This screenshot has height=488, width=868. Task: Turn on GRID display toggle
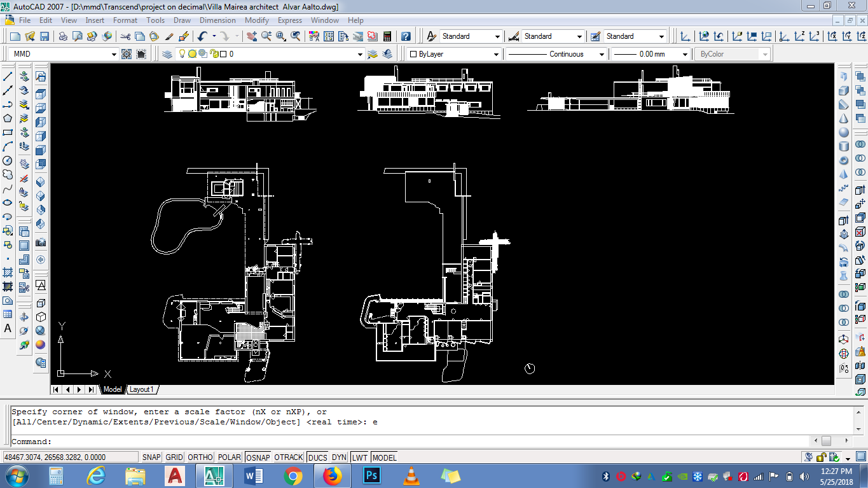174,457
